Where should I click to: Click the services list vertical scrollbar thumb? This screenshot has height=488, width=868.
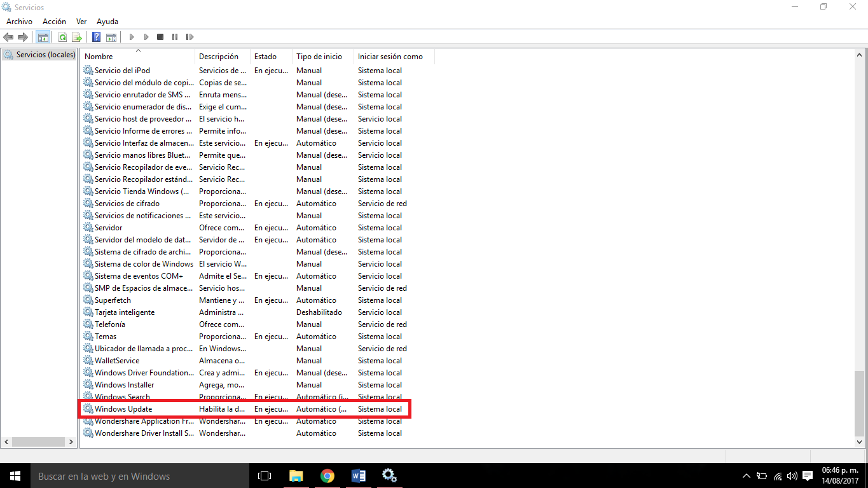860,402
